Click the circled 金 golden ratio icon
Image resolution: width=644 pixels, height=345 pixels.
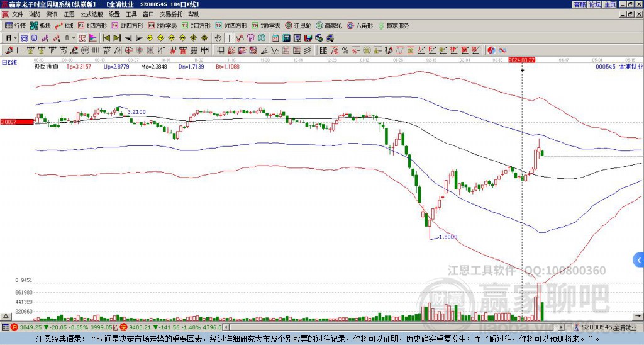pos(367,50)
